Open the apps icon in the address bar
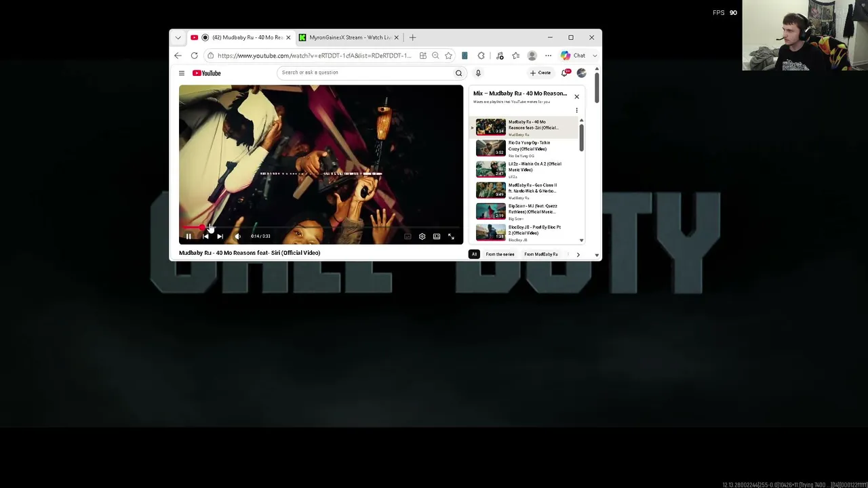Screen dimensions: 868x488 click(422, 56)
